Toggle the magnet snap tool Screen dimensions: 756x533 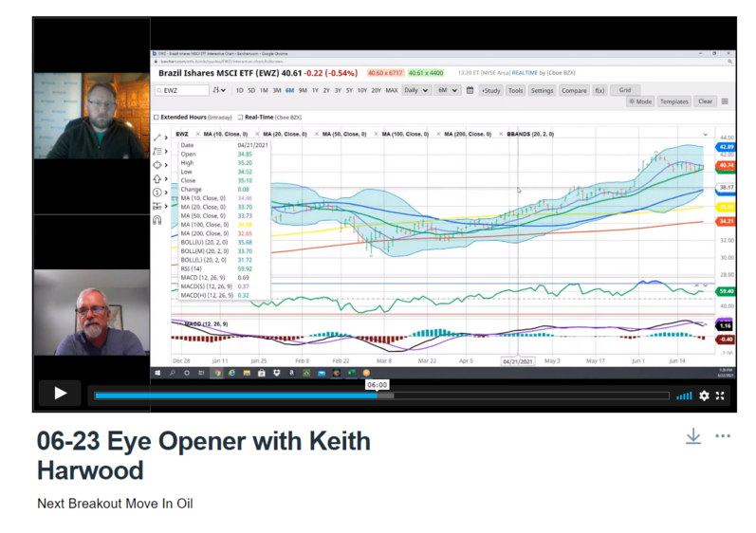[157, 220]
